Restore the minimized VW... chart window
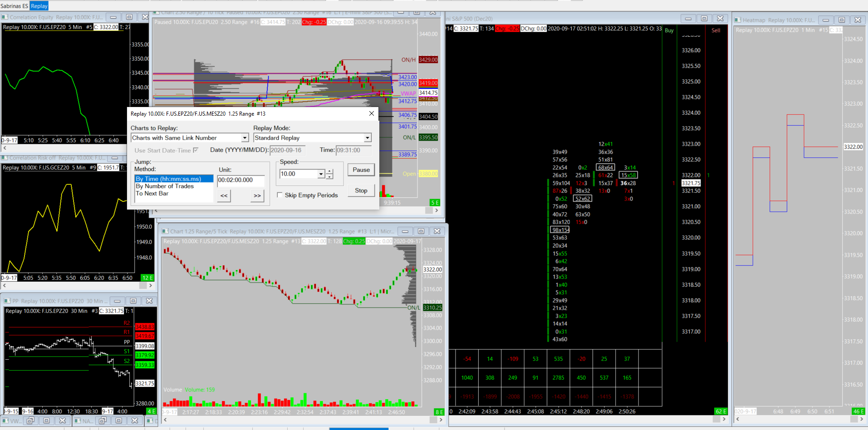The height and width of the screenshot is (430, 868). (x=30, y=421)
